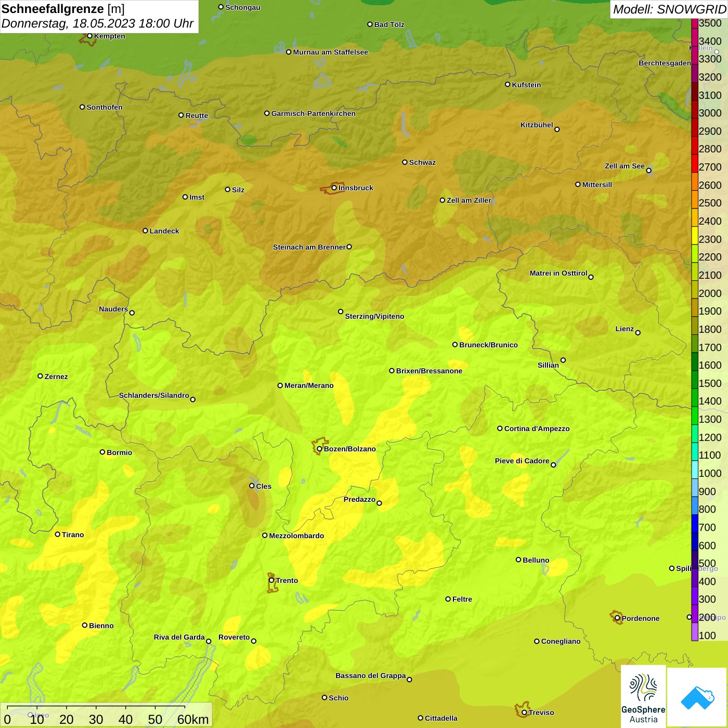Click the Pieve di Cadore label
Image resolution: width=728 pixels, height=728 pixels.
tap(522, 461)
